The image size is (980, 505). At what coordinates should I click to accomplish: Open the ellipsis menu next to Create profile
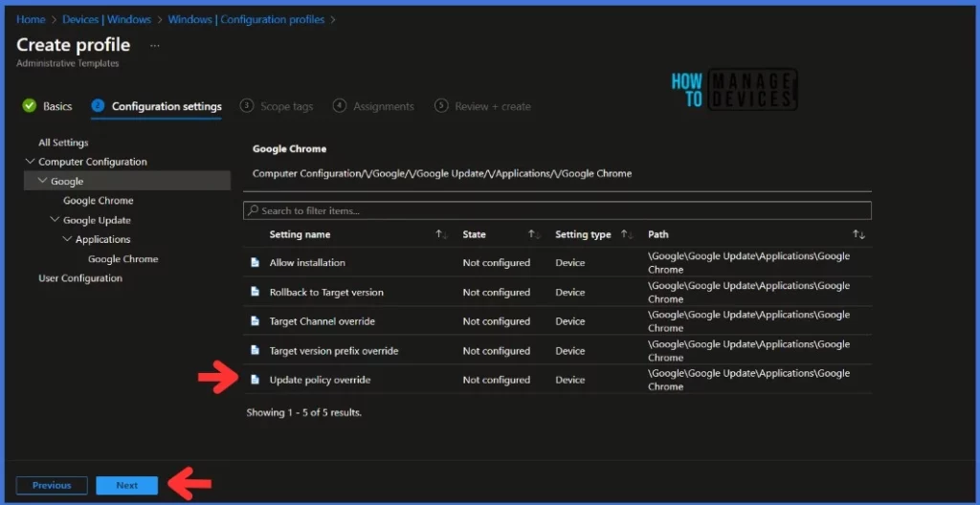click(155, 46)
